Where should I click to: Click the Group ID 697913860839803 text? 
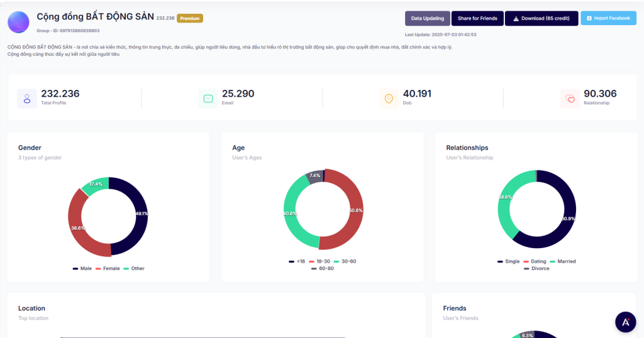(x=68, y=31)
